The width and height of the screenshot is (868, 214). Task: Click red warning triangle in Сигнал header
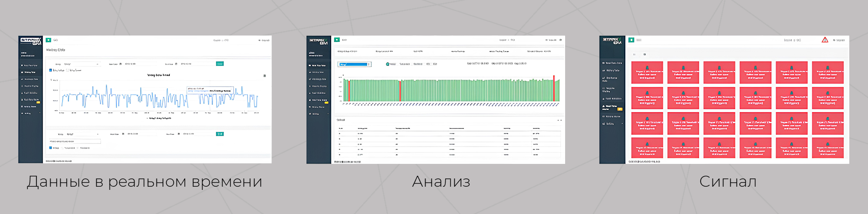pos(825,40)
